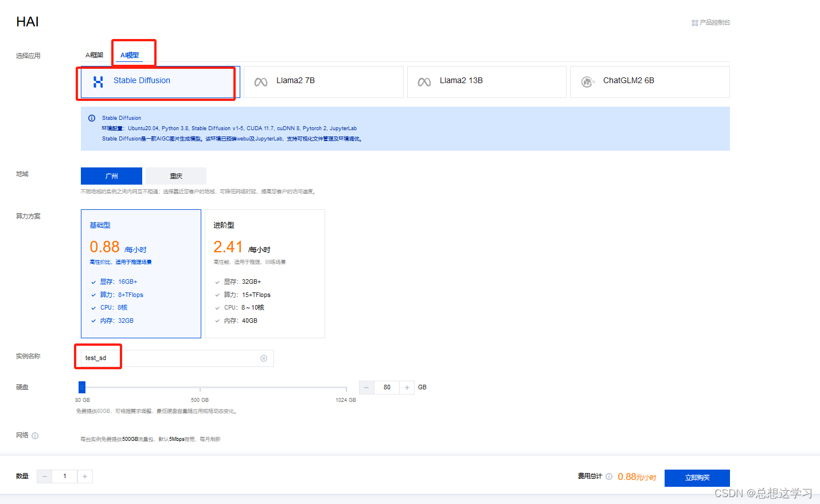Screen dimensions: 820x504
Task: Choose the 重庆 region
Action: click(176, 176)
